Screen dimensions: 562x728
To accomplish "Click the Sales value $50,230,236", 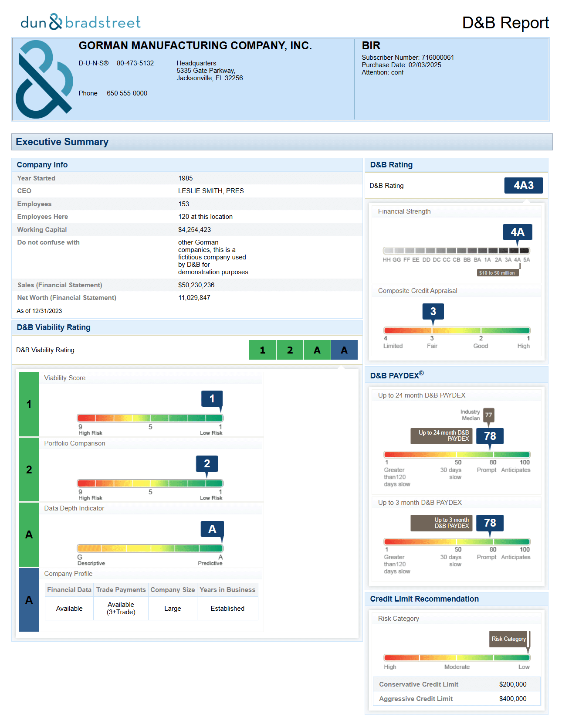I will [x=196, y=285].
